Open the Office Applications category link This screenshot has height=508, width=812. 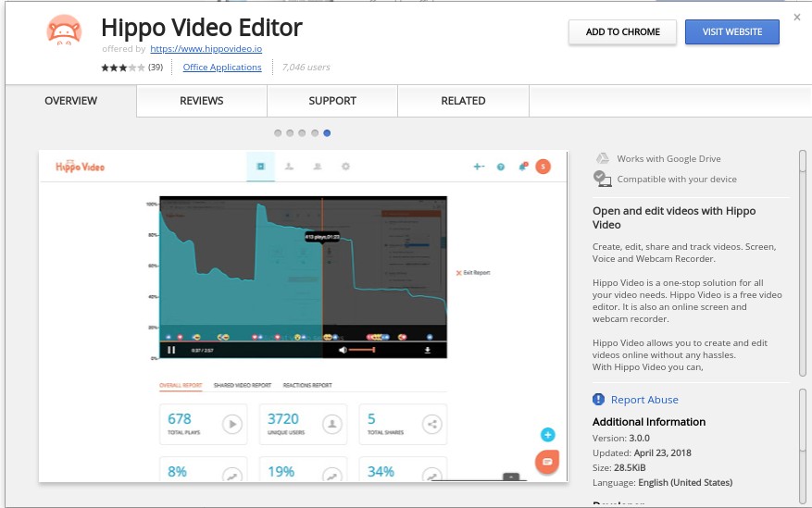(x=222, y=68)
